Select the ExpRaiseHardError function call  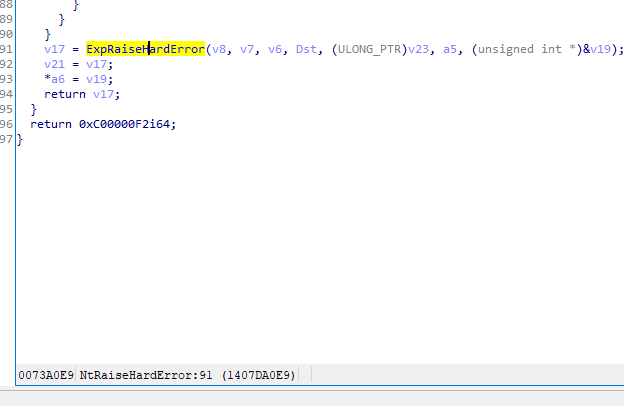[x=145, y=49]
